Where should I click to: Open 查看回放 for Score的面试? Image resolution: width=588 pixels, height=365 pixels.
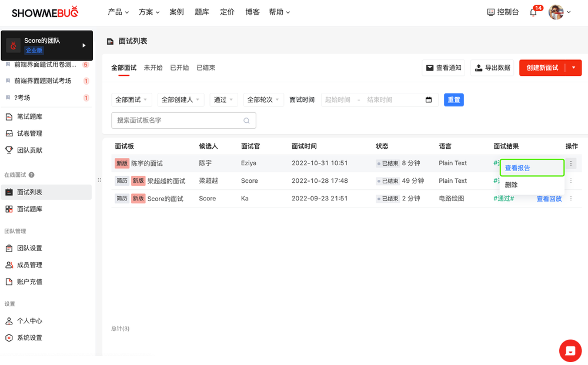[549, 198]
